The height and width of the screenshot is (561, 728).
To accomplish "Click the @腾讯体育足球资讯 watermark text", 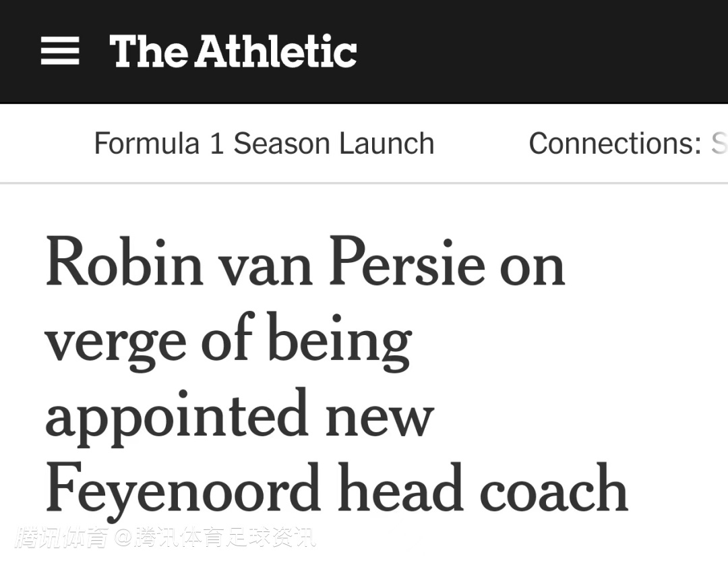I will (214, 537).
